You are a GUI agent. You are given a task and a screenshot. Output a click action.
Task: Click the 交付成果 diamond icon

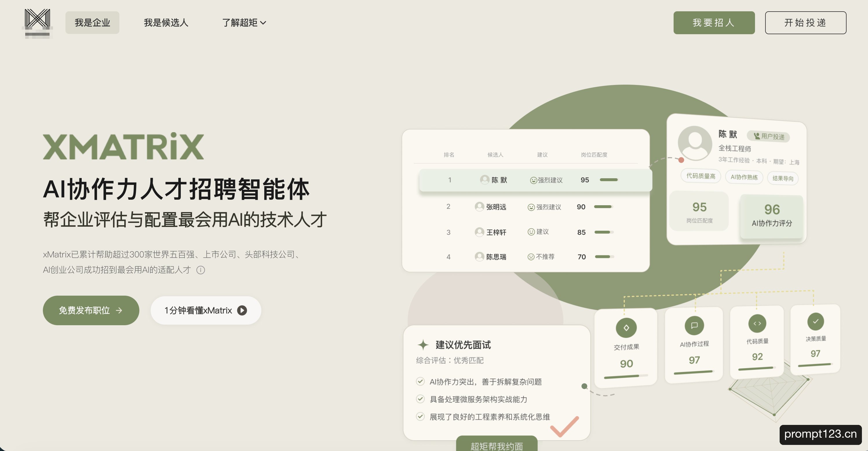pyautogui.click(x=626, y=328)
